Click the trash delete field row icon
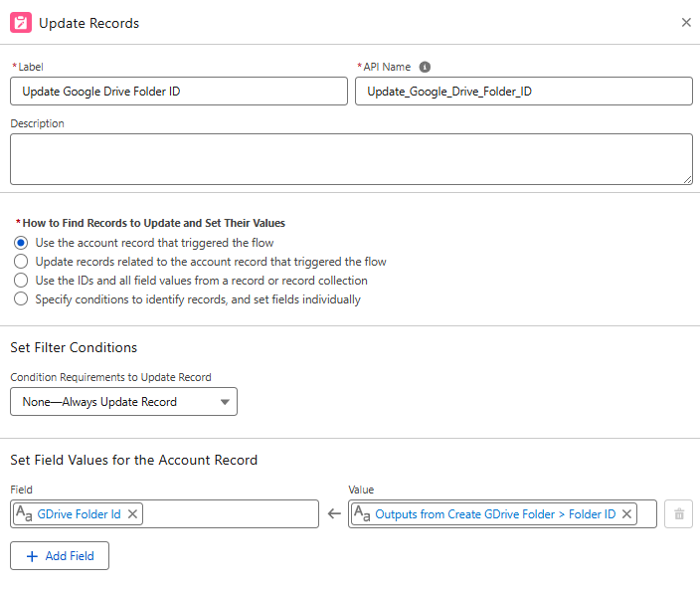The height and width of the screenshot is (591, 700). (x=678, y=514)
